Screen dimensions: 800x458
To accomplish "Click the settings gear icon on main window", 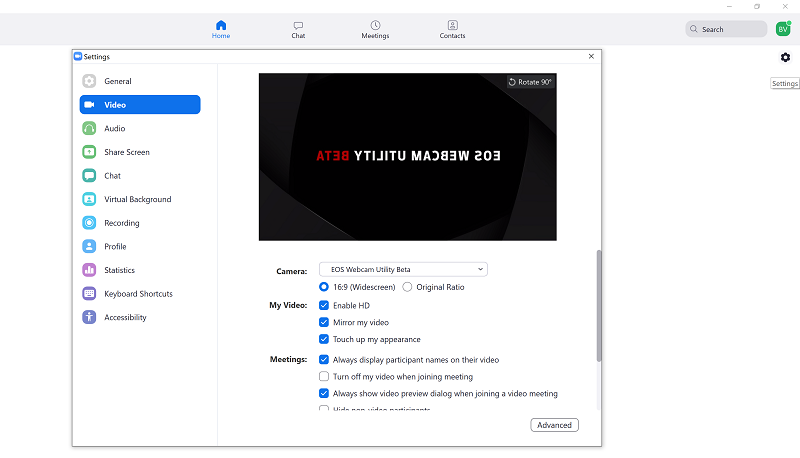I will [x=785, y=57].
